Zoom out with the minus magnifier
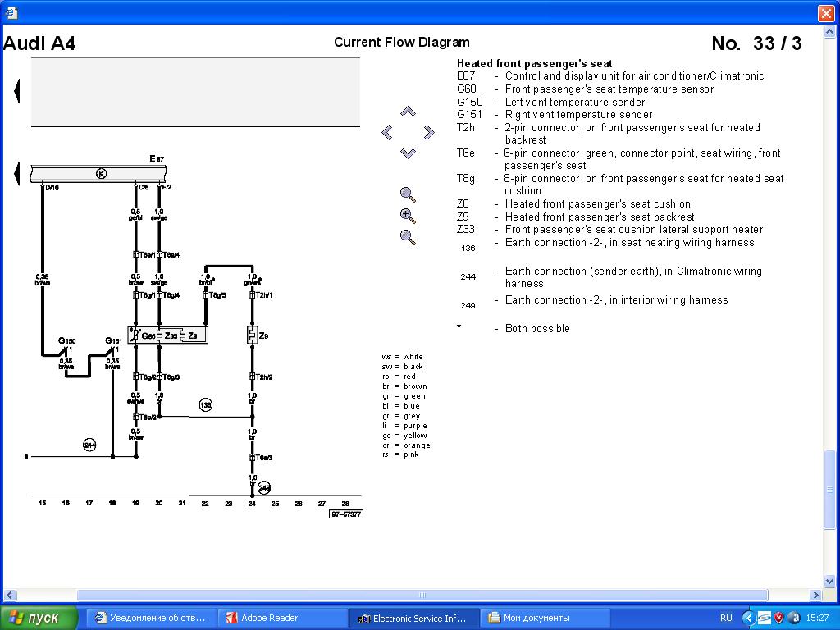The image size is (840, 630). [x=408, y=237]
